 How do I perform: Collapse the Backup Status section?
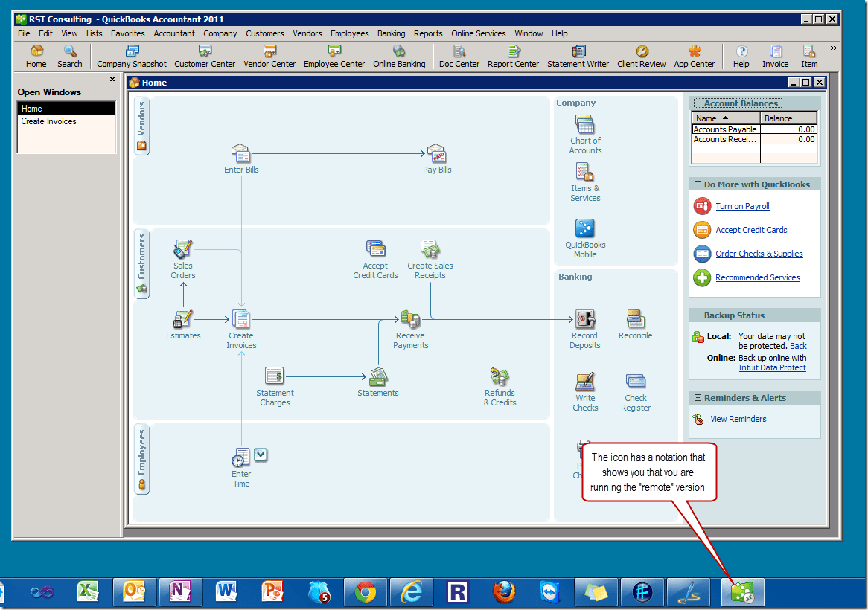pyautogui.click(x=698, y=315)
